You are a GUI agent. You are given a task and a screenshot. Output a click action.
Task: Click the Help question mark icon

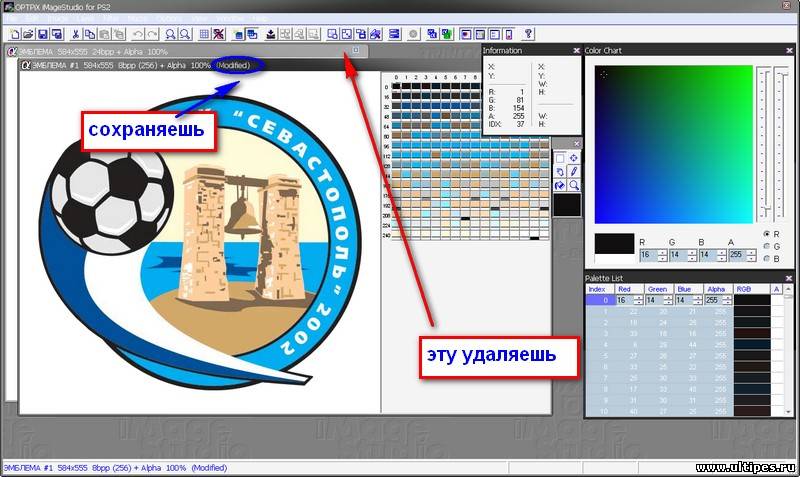(x=528, y=34)
